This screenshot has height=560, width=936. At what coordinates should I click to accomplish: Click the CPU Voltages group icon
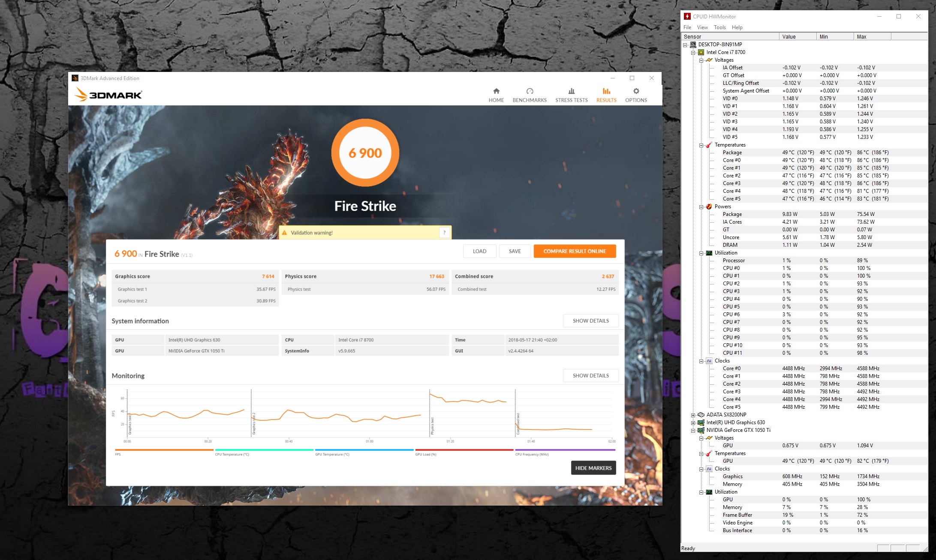709,60
